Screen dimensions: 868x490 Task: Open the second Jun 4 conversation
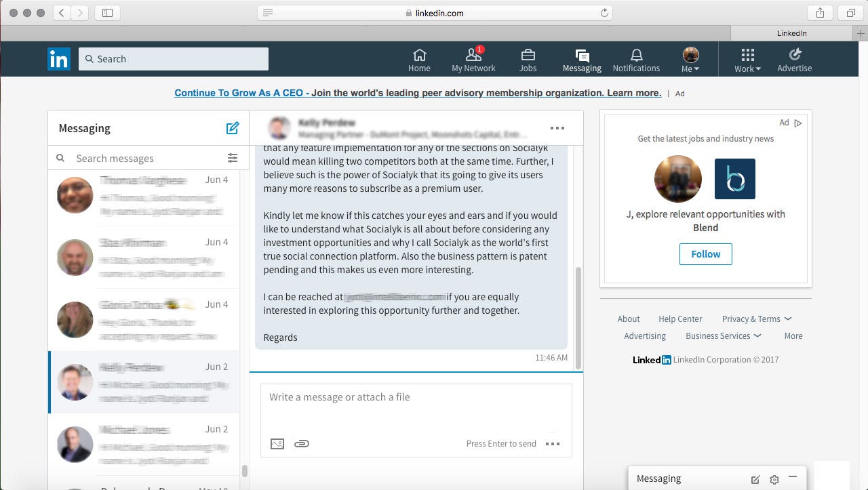[144, 257]
